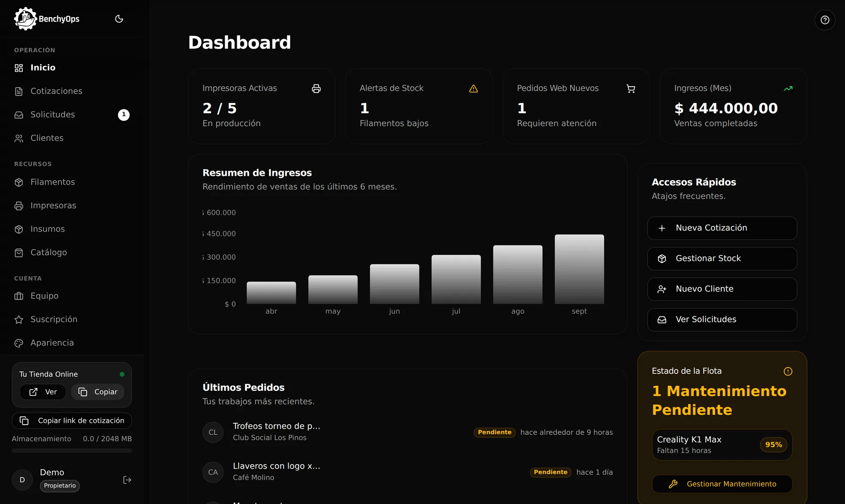Click the Ver button for Tu Tienda Online
845x504 pixels.
tap(43, 392)
